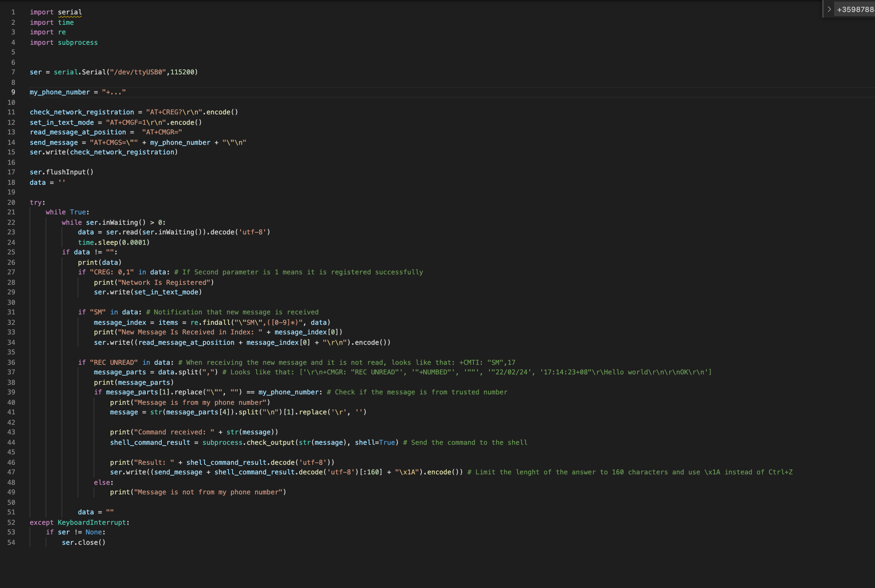This screenshot has height=588, width=875.
Task: Click the underlined "serial" import with warning squiggle
Action: click(70, 12)
